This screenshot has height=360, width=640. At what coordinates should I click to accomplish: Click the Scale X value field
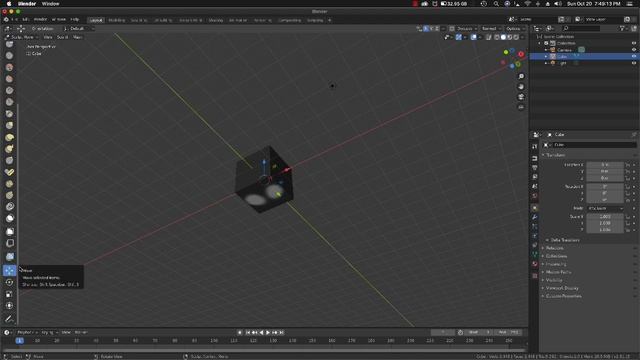pos(605,217)
